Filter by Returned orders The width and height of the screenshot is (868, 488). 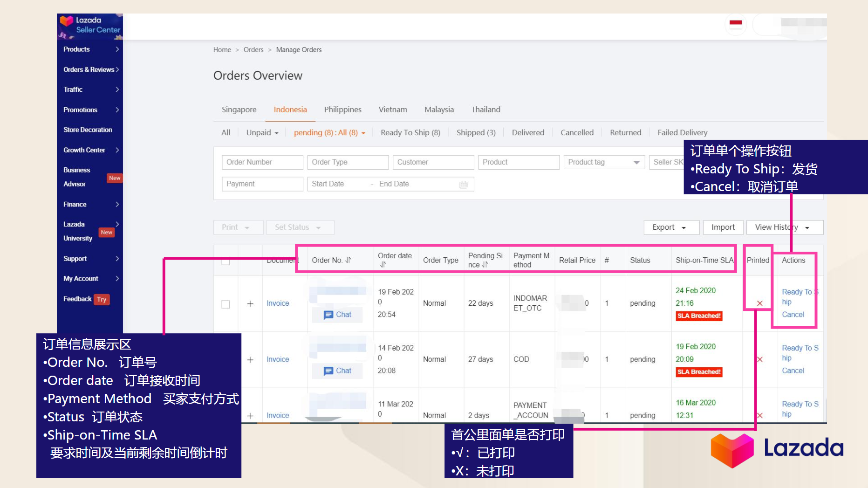(625, 132)
